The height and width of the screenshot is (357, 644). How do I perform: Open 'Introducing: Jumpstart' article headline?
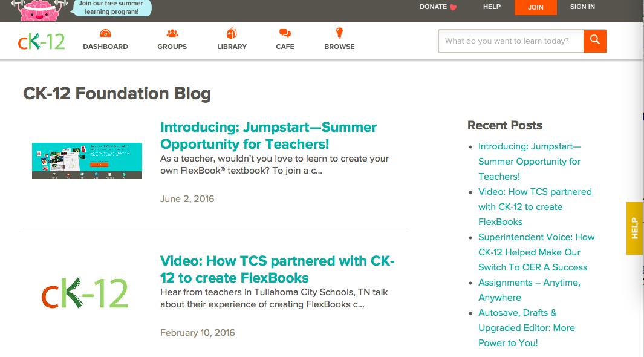coord(268,136)
